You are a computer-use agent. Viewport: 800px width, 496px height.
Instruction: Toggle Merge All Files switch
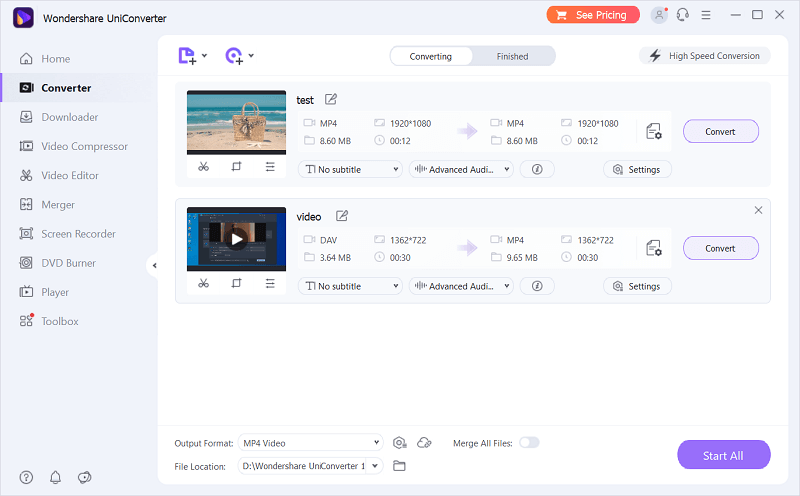tap(529, 442)
